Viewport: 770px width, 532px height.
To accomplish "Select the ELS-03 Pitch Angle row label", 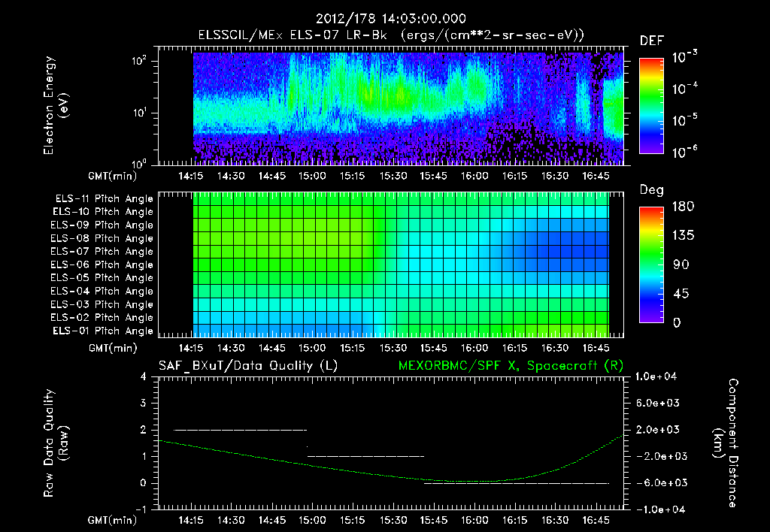I will (102, 304).
